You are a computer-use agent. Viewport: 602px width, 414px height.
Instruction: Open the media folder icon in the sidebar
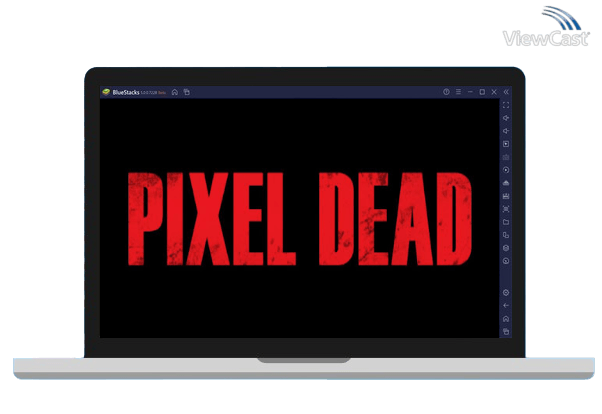[506, 222]
